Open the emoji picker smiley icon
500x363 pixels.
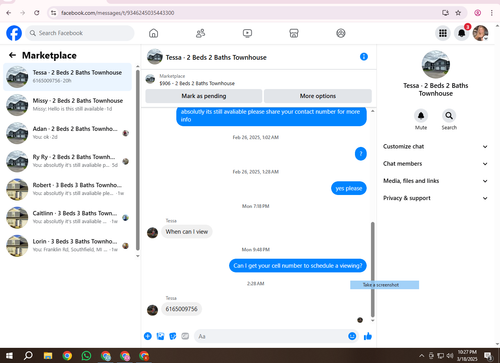pos(352,336)
